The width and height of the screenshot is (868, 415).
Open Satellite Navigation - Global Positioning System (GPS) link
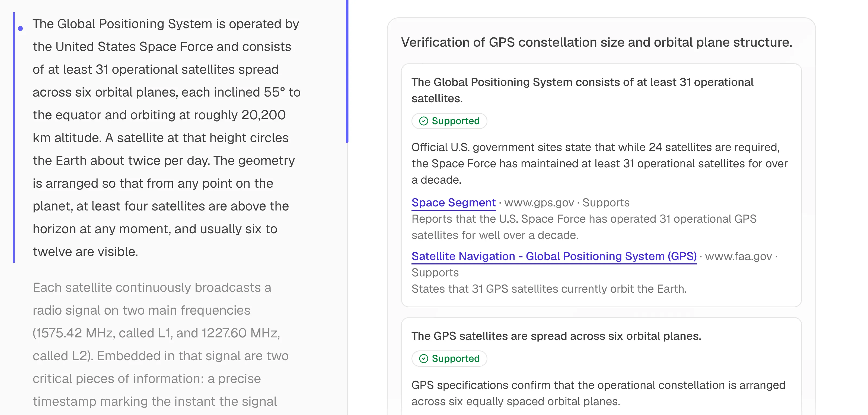pos(554,256)
